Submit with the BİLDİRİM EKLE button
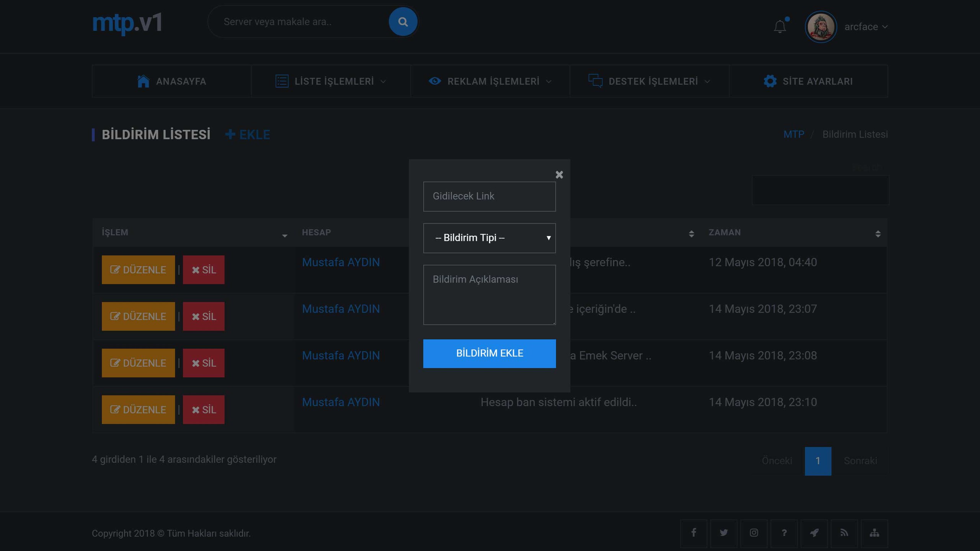980x551 pixels. pos(489,353)
